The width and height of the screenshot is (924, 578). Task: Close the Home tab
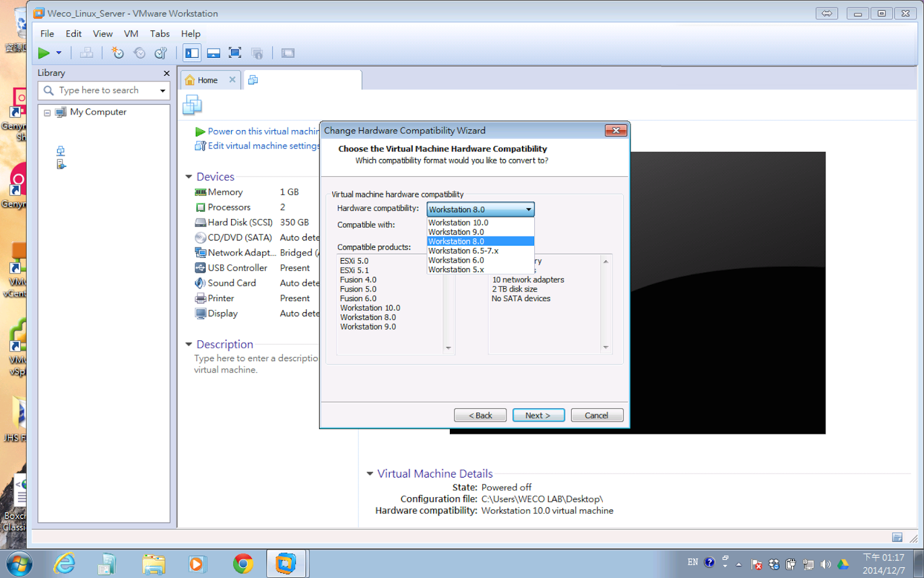(232, 80)
